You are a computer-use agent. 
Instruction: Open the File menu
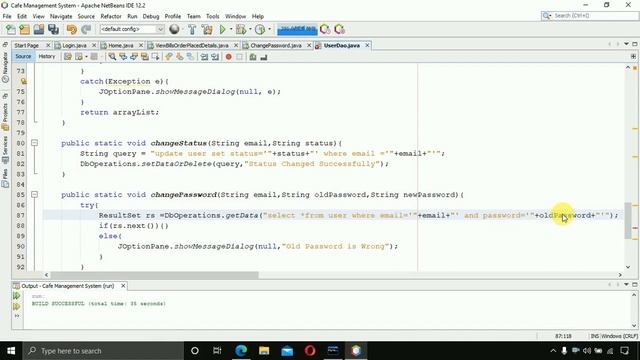coord(7,16)
